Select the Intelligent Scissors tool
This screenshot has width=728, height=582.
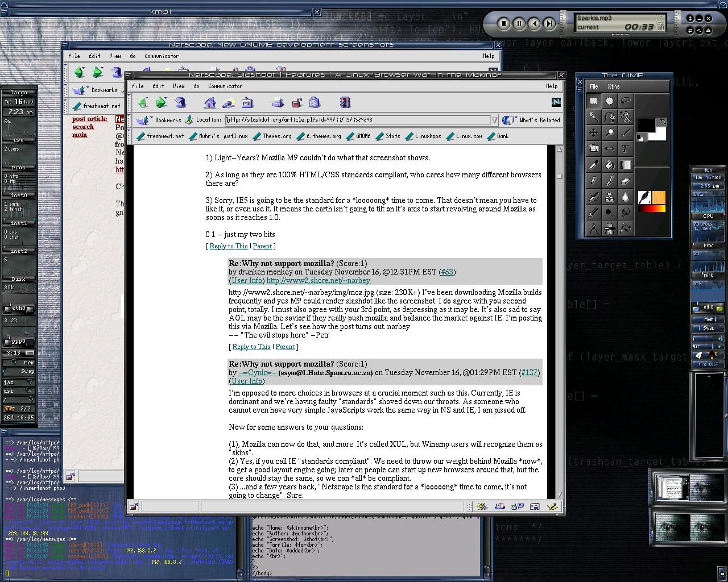[x=625, y=117]
